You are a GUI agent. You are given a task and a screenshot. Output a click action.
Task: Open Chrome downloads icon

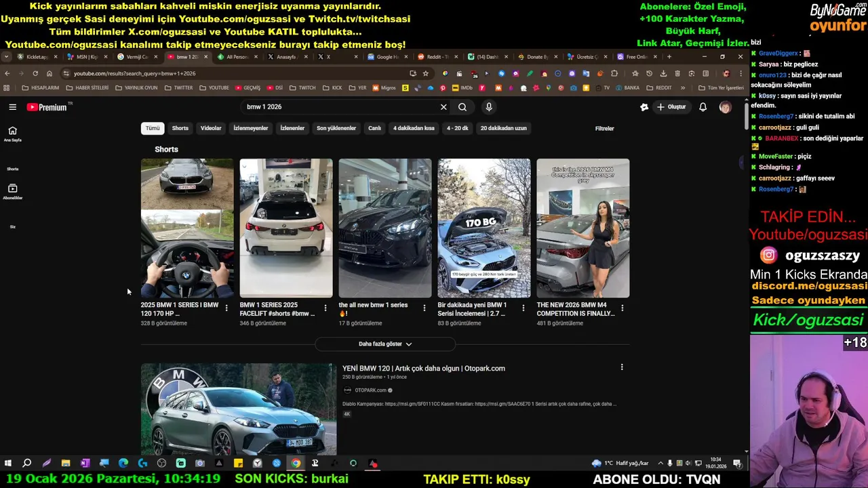[663, 73]
